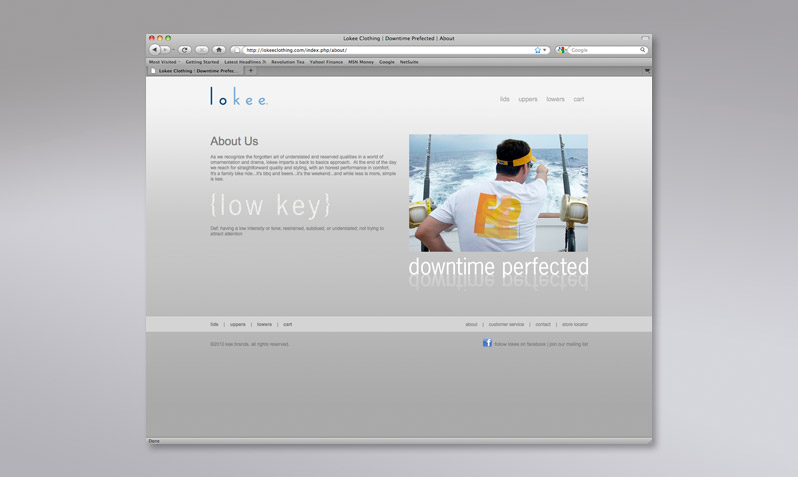Screen dimensions: 798x477
Task: Click the toolbar toggle pill in the title bar
Action: (x=645, y=38)
